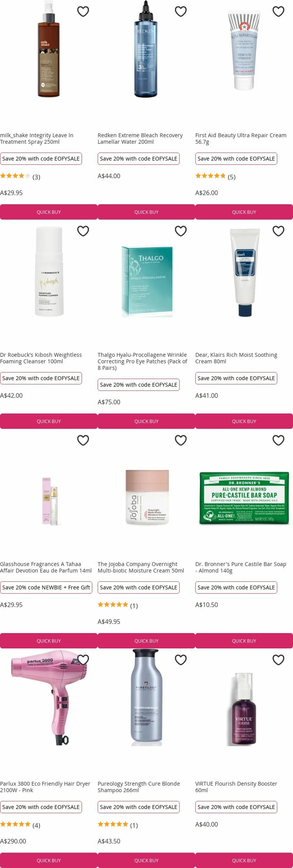Add milk_shake Integrity spray to wishlist
Image resolution: width=293 pixels, height=868 pixels.
click(83, 12)
